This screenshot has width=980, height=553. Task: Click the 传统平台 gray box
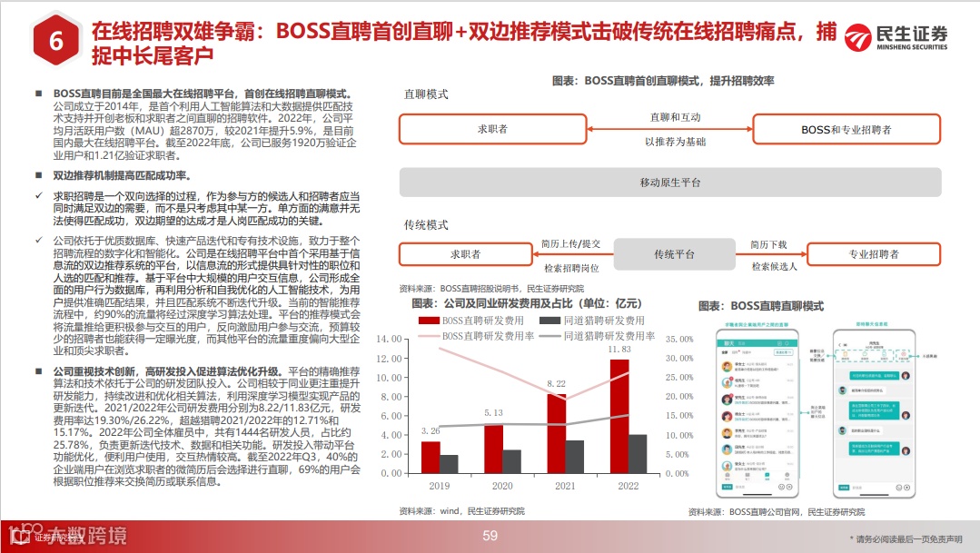click(x=675, y=254)
